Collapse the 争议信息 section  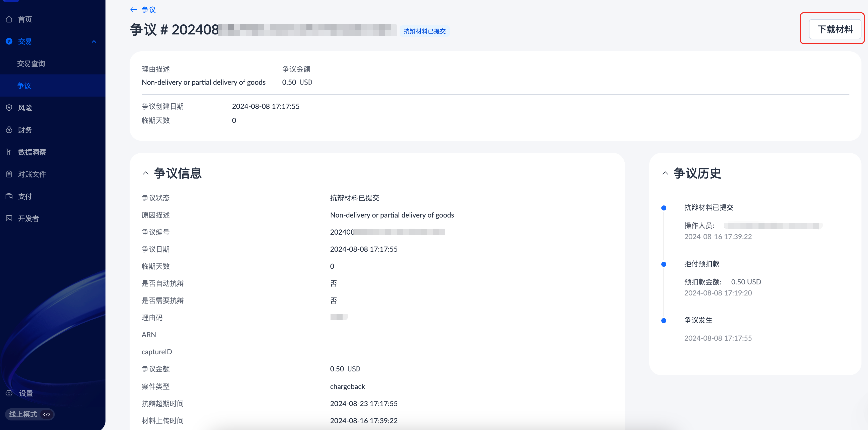pyautogui.click(x=146, y=173)
